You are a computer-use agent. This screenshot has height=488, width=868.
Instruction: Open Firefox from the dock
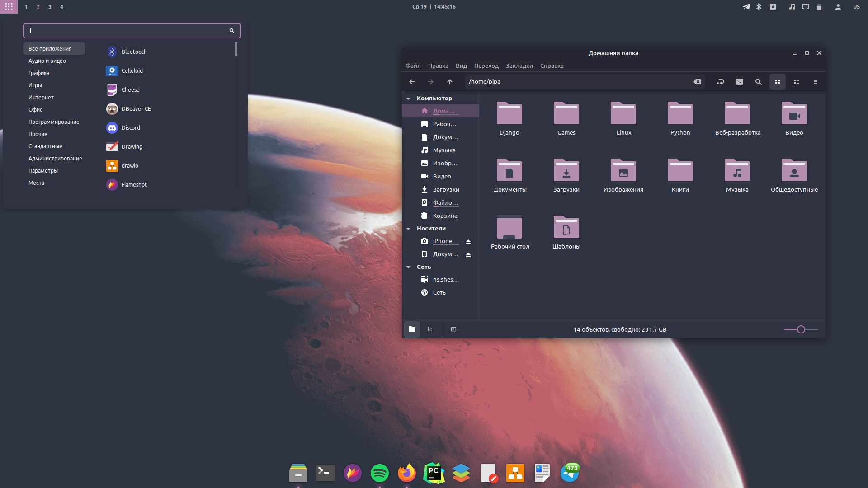tap(407, 473)
